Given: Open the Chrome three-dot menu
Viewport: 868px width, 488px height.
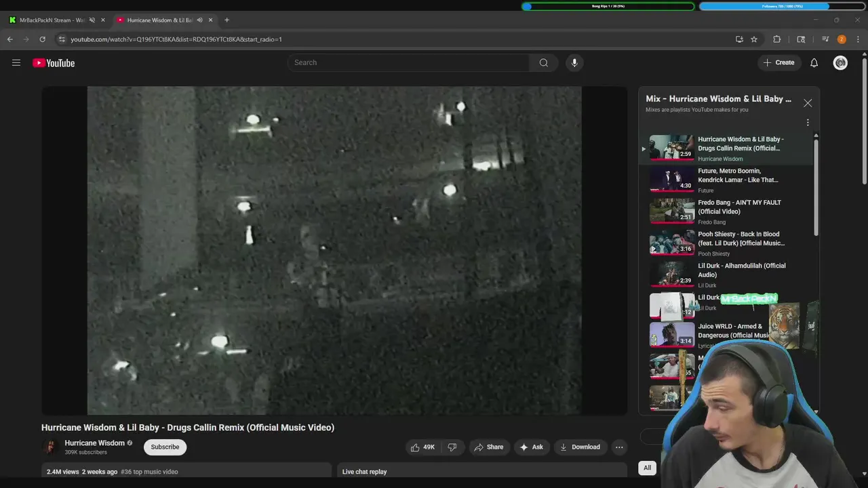Looking at the screenshot, I should (858, 39).
